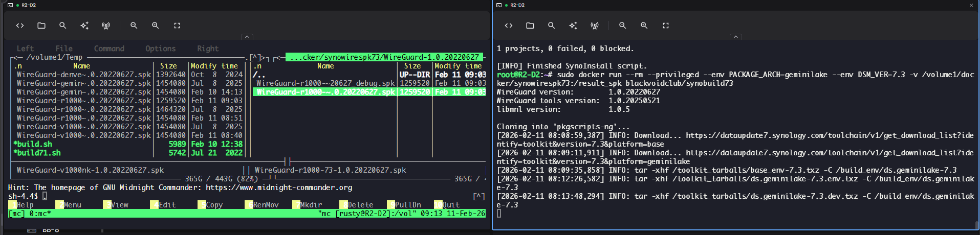Click the search magnifier icon in left terminal toolbar
980x235 pixels.
tap(62, 26)
